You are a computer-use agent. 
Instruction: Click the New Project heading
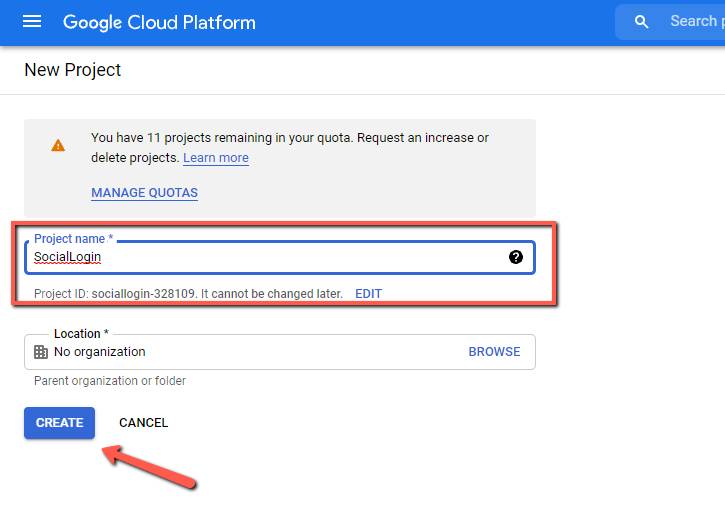coord(73,70)
